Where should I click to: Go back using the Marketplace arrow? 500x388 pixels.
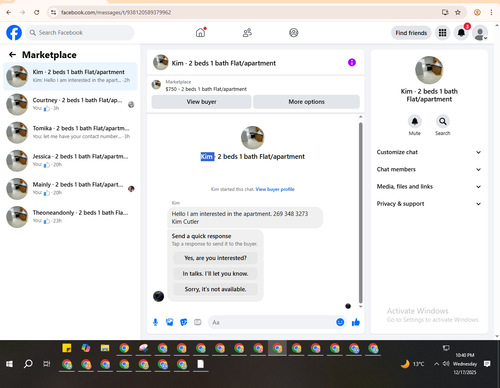pos(13,55)
